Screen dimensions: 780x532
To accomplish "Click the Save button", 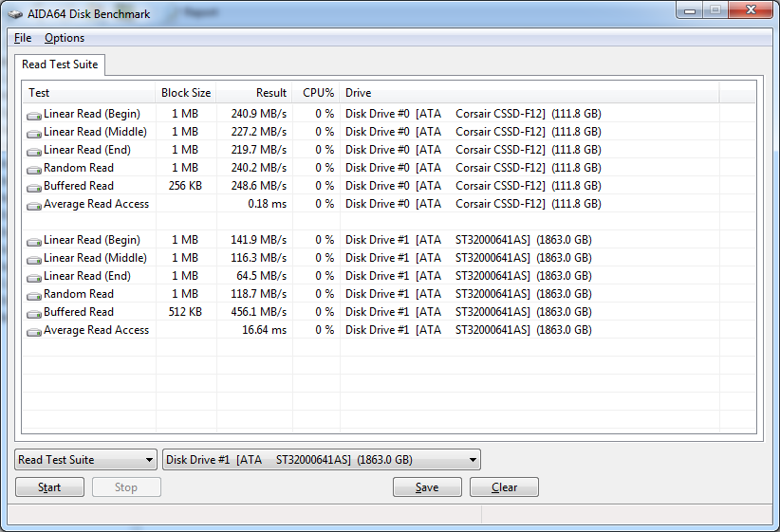I will pos(427,487).
